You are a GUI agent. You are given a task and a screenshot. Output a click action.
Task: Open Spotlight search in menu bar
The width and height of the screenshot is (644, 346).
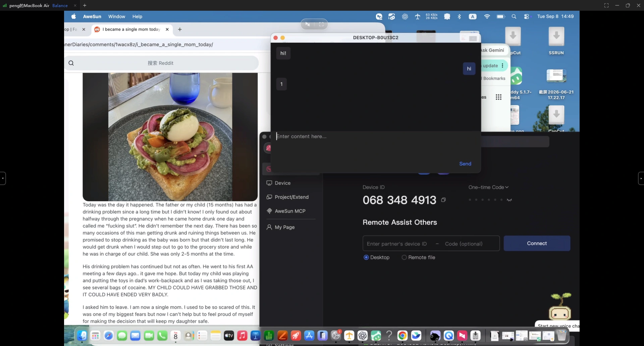point(514,16)
